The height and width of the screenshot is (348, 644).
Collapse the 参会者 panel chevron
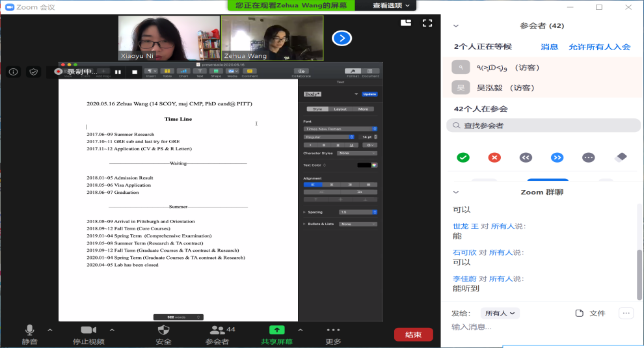pos(456,26)
